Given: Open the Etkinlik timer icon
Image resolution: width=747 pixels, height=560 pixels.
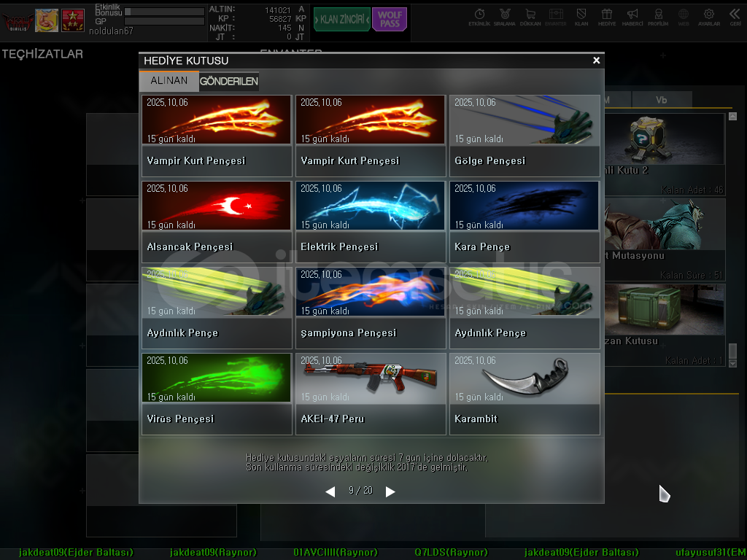Looking at the screenshot, I should click(x=479, y=17).
